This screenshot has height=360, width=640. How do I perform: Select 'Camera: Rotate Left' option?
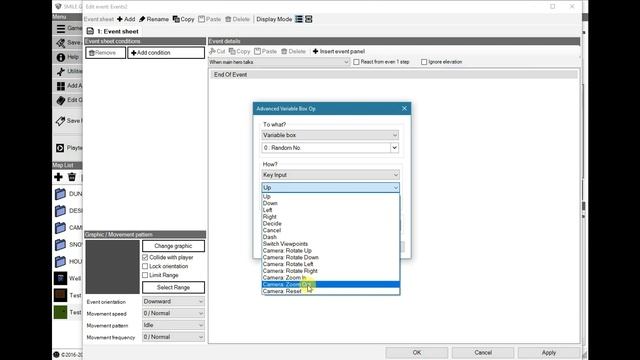(x=331, y=264)
